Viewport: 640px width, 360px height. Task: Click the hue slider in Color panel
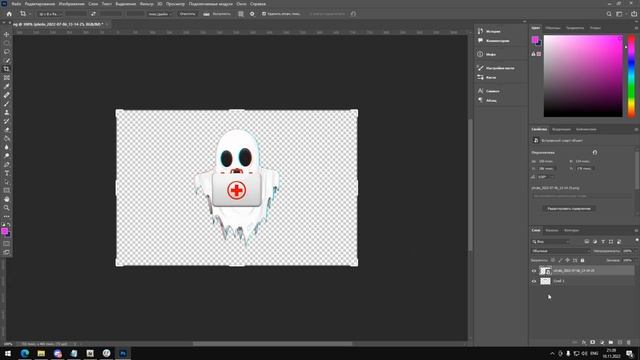[x=631, y=76]
